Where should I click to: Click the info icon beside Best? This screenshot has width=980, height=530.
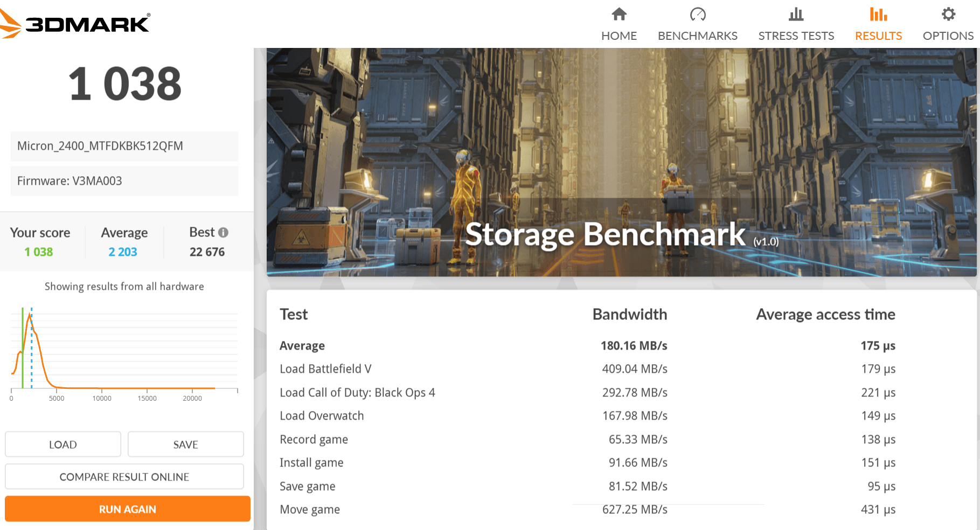point(223,232)
